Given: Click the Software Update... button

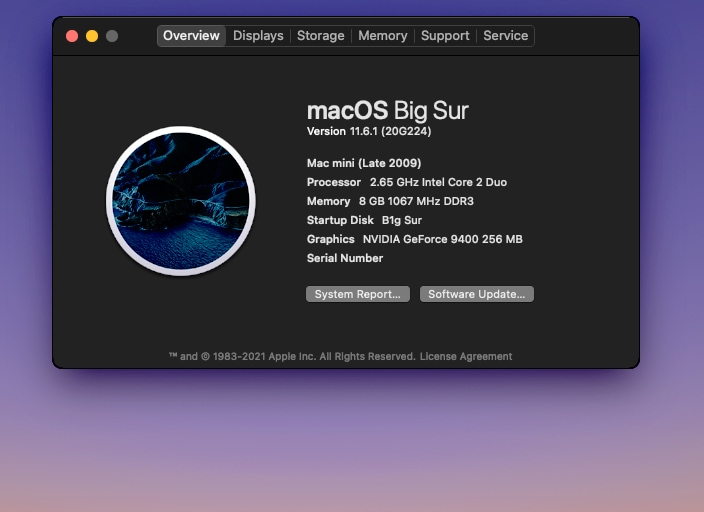Looking at the screenshot, I should [477, 294].
